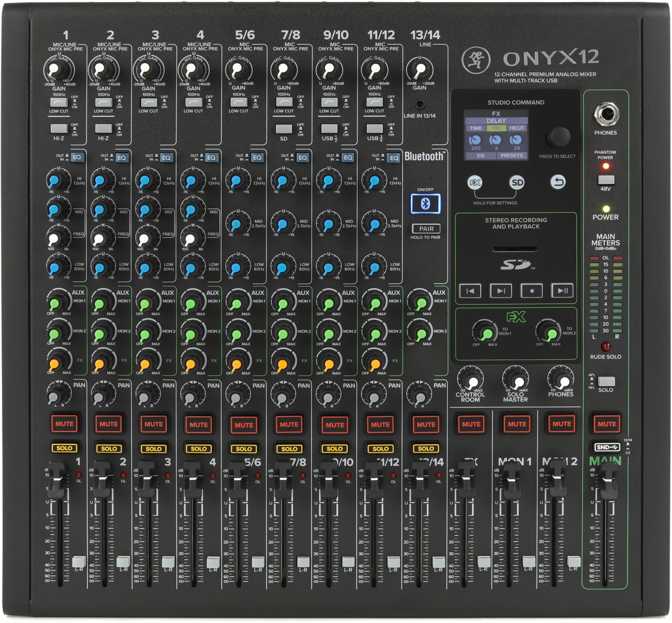Solo channel 4
Image resolution: width=672 pixels, height=623 pixels.
[199, 448]
